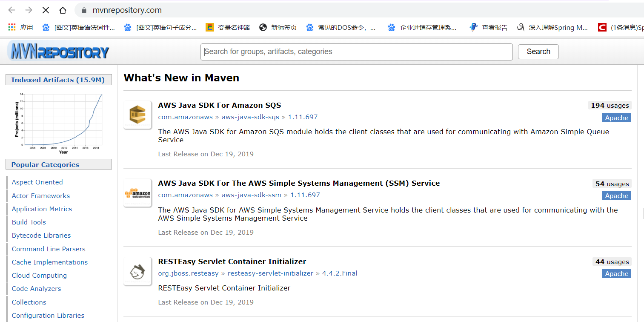Viewport: 644px width, 322px height.
Task: Open the (1条消息) CSDN bookmark
Action: (x=621, y=27)
